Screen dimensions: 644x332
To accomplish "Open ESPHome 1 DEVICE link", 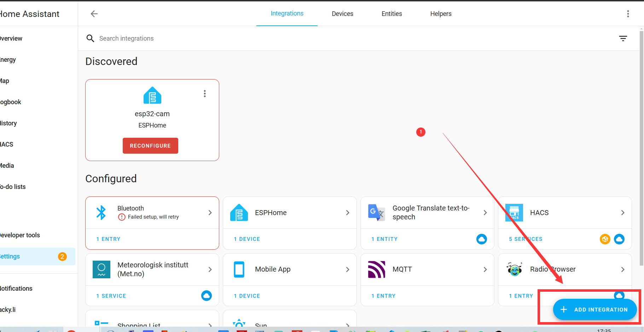I will coord(247,239).
